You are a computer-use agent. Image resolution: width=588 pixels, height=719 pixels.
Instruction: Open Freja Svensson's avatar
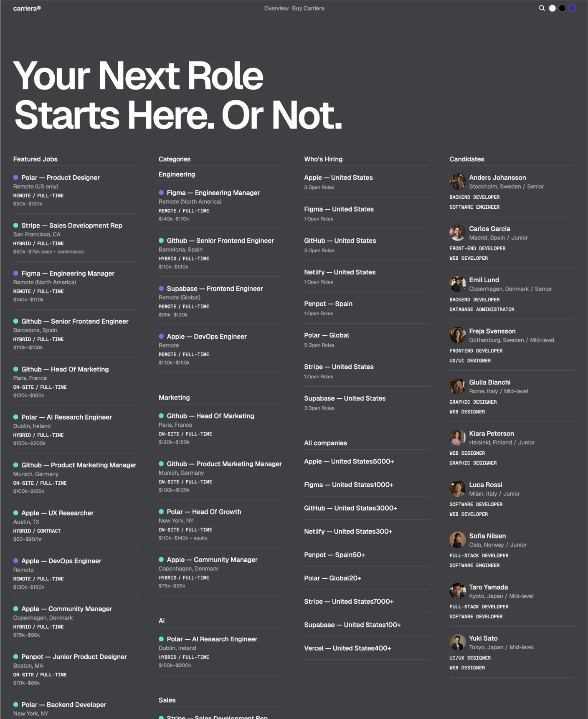(x=457, y=335)
